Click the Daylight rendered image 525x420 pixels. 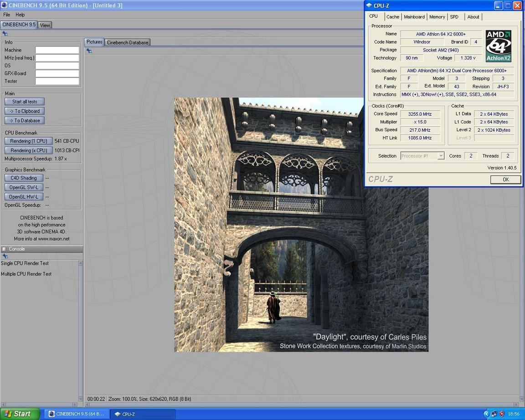[x=301, y=225]
